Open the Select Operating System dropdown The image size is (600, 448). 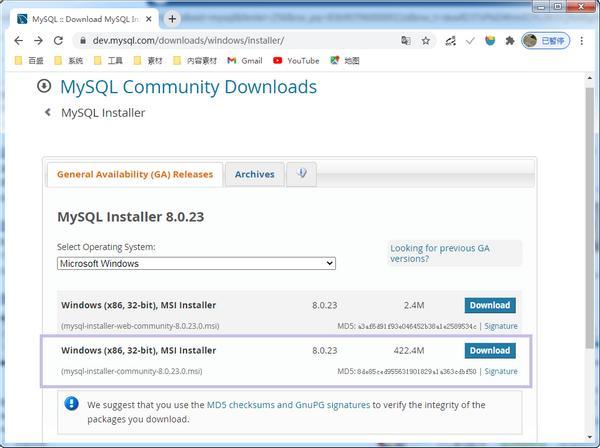pos(196,264)
